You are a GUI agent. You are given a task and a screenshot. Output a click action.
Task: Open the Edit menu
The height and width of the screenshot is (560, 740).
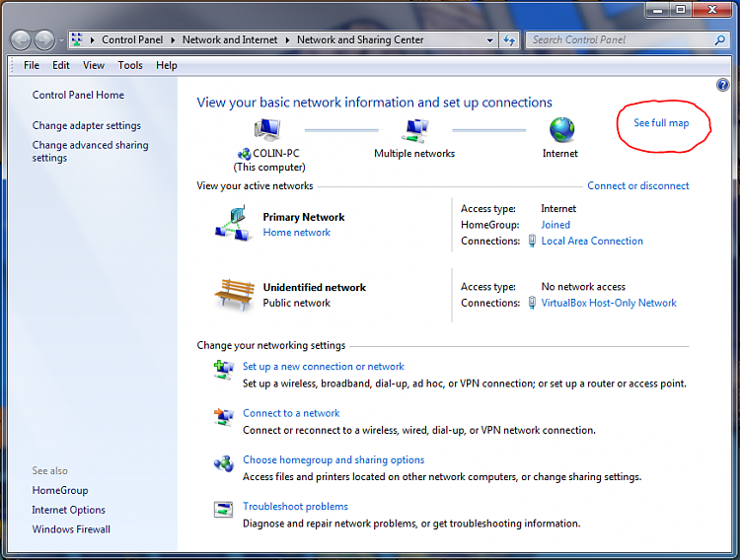[61, 65]
